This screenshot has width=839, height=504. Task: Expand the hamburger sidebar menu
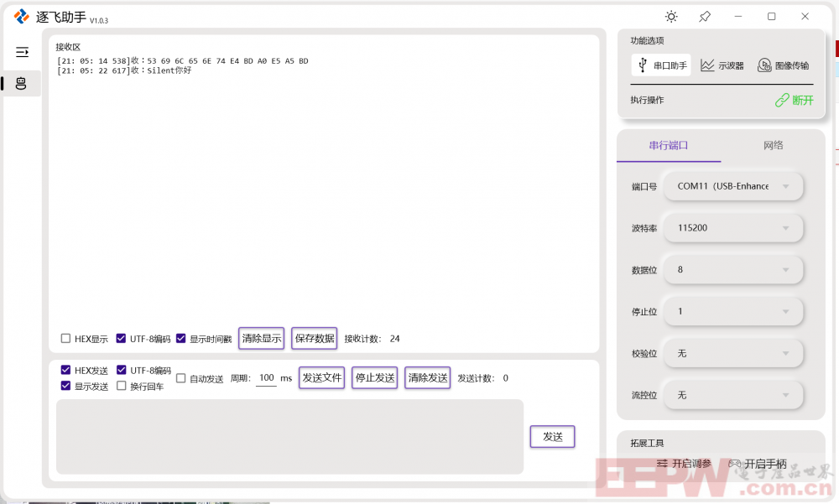22,52
